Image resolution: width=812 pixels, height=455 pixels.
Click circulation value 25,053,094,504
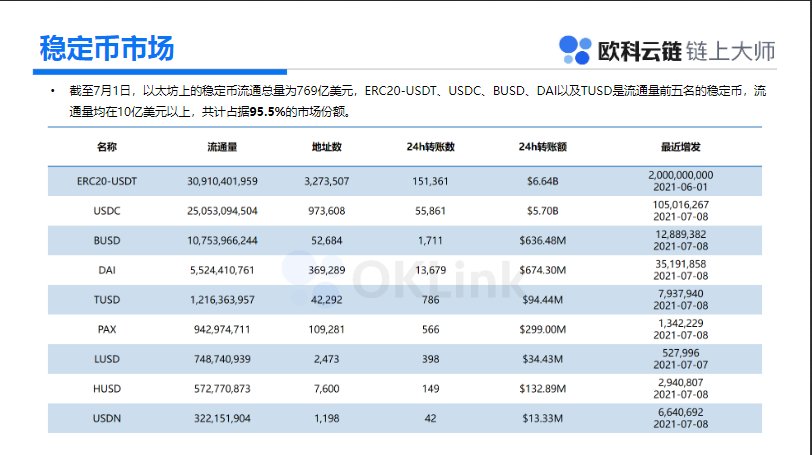pos(222,211)
